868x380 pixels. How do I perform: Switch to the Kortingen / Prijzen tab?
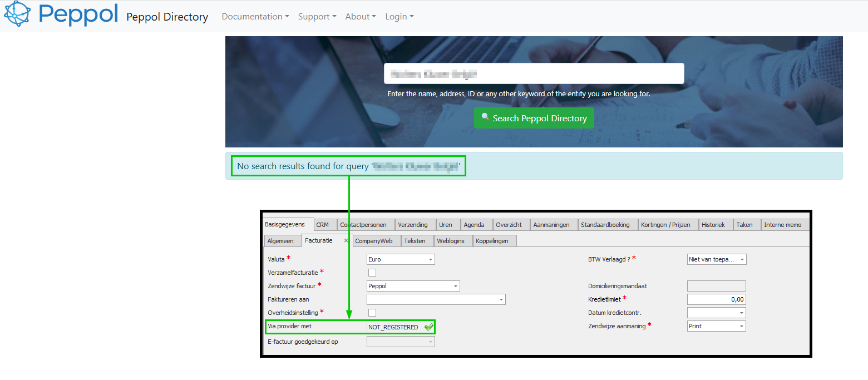(665, 225)
